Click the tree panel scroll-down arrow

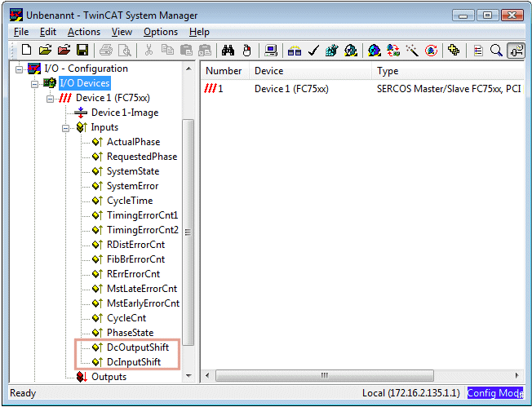pyautogui.click(x=188, y=376)
